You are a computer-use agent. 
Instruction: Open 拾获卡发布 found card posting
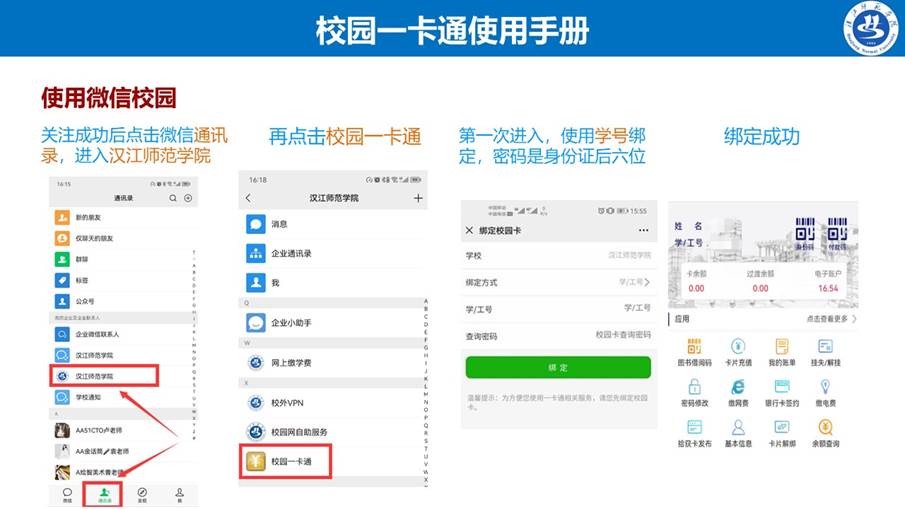[694, 433]
